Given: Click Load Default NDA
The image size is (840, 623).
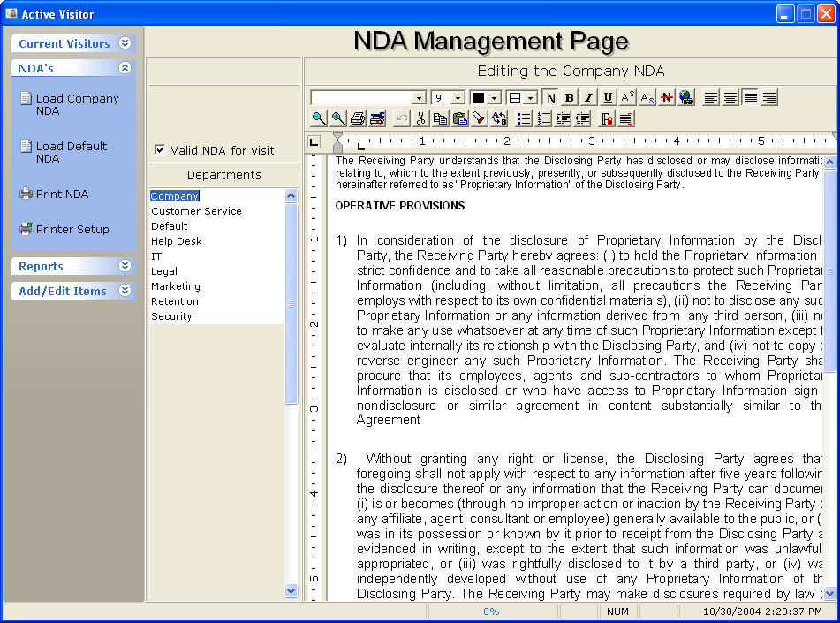Looking at the screenshot, I should coord(64,152).
